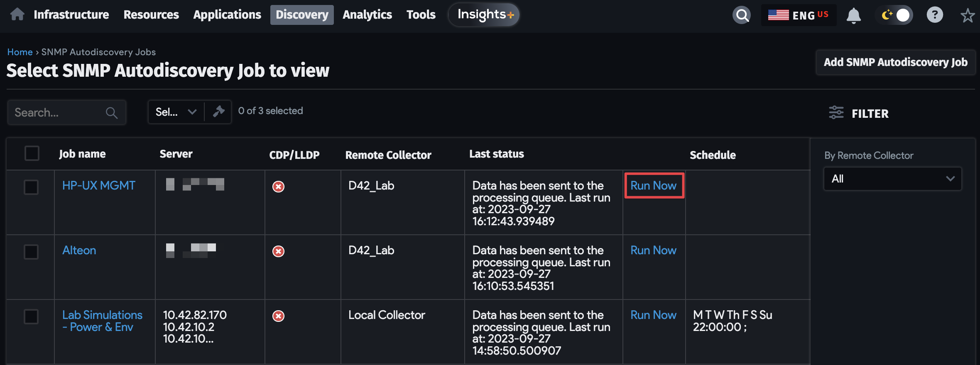Tick the select-all checkbox in header
Image resolution: width=980 pixels, height=365 pixels.
[x=32, y=153]
